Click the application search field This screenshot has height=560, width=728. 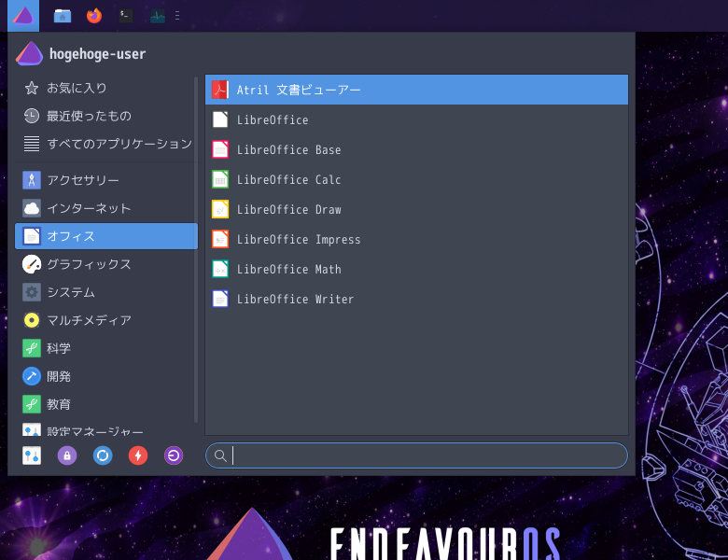pyautogui.click(x=416, y=455)
